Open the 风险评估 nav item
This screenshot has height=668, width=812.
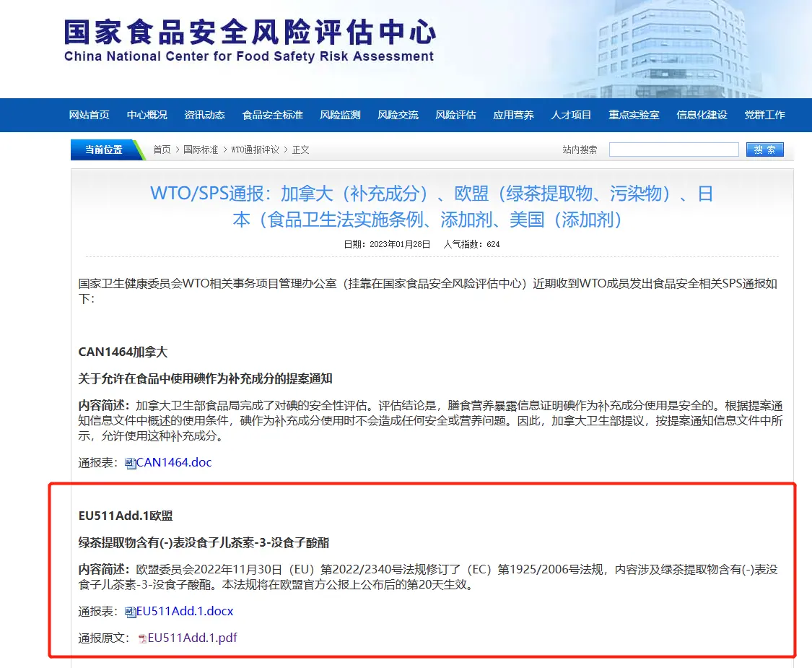click(x=455, y=115)
